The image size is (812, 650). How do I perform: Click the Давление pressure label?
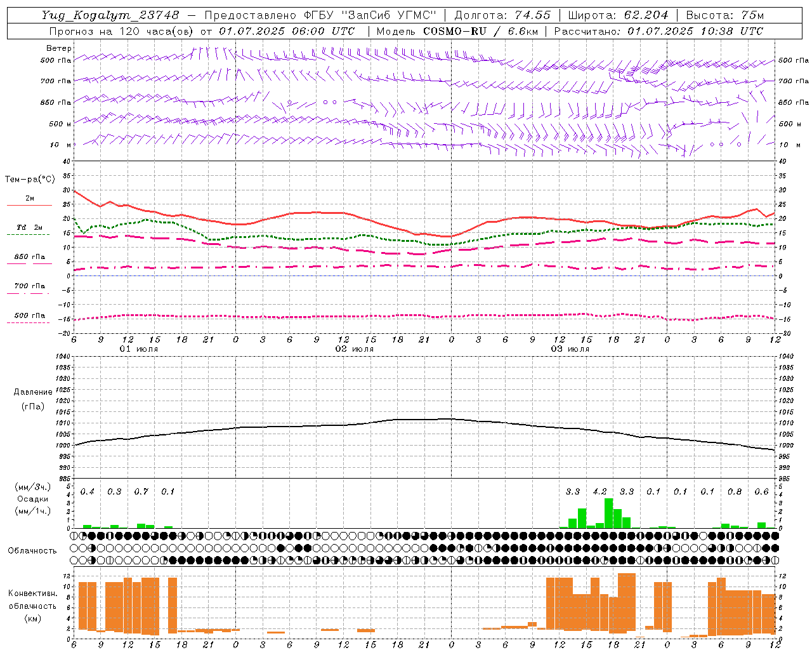click(33, 392)
